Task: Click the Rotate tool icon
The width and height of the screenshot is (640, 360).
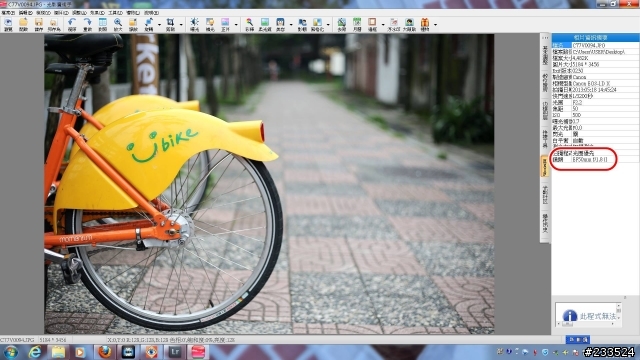Action: click(x=149, y=24)
